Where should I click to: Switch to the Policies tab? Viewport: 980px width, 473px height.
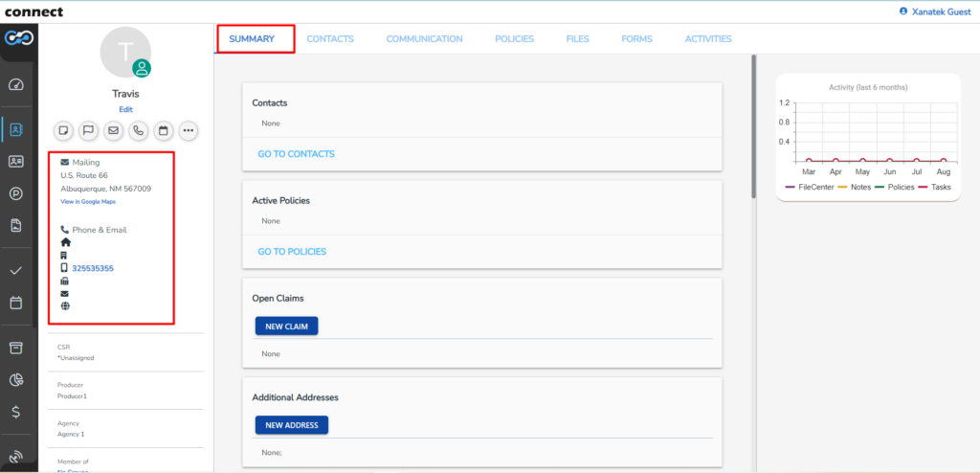(x=514, y=39)
